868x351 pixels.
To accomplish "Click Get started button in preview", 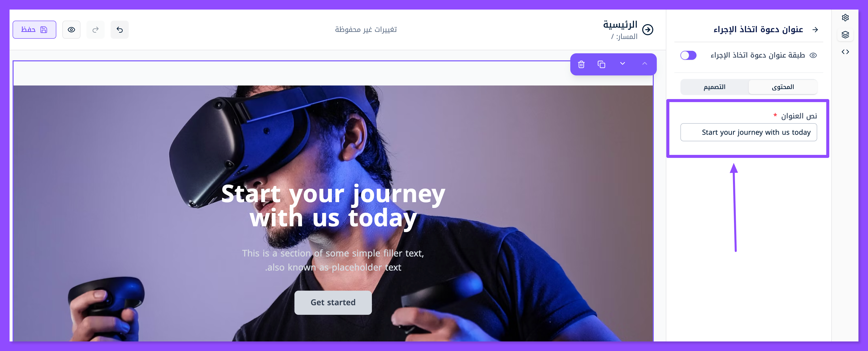I will pyautogui.click(x=333, y=302).
